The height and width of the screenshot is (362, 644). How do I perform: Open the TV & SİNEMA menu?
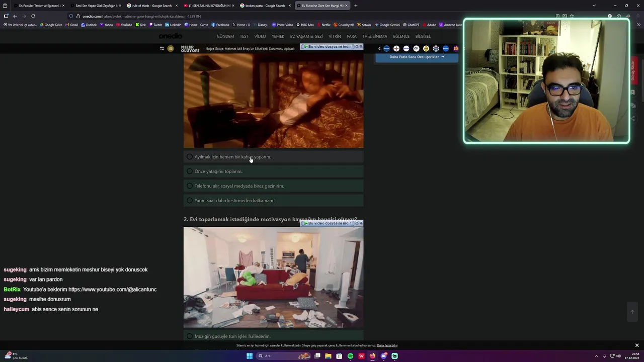point(375,36)
